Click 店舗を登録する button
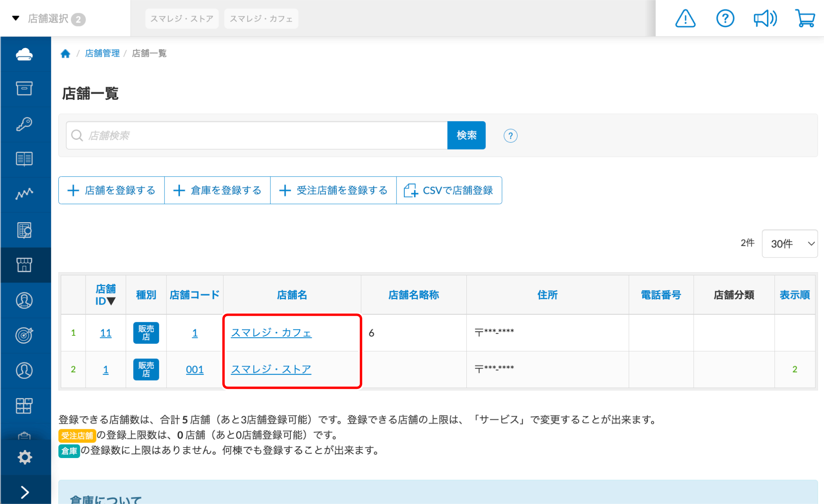The width and height of the screenshot is (824, 504). [x=112, y=190]
